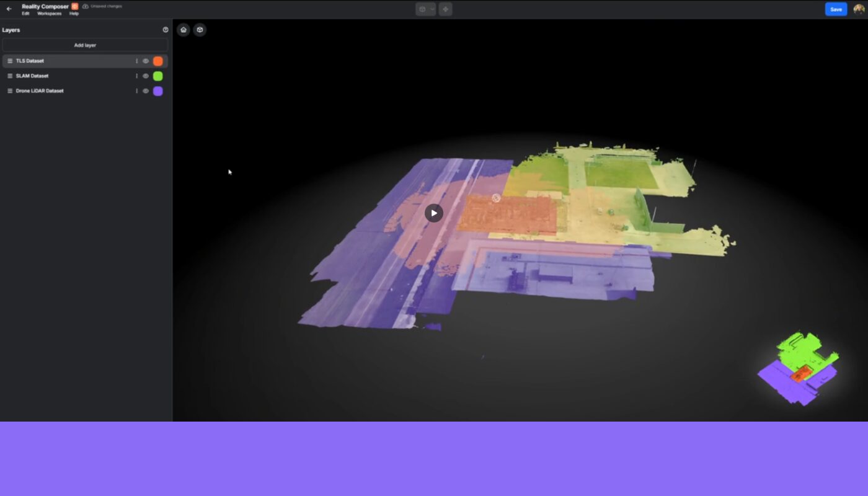Click the history clock icon in the Layers panel
This screenshot has height=496, width=868.
[166, 29]
